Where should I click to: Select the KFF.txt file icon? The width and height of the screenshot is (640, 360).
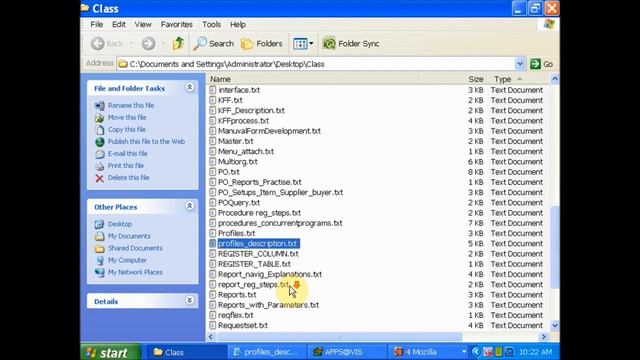coord(213,100)
